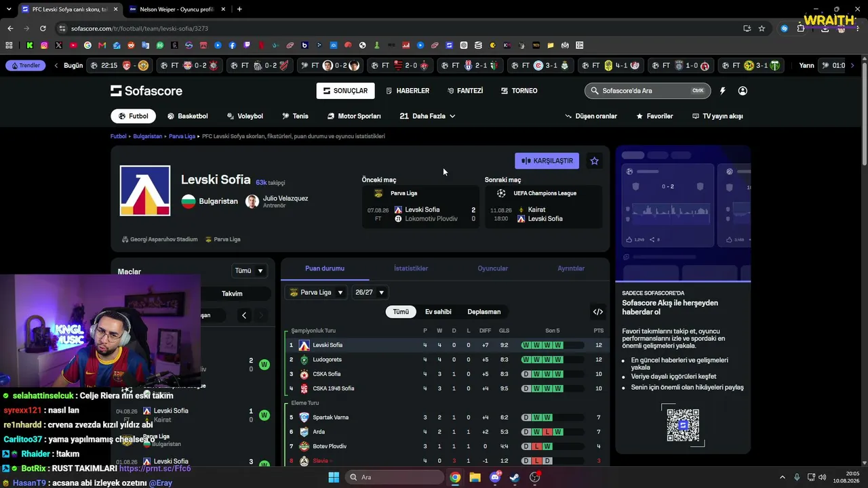This screenshot has height=488, width=868.
Task: Click the Levski Sofia team crest
Action: click(145, 190)
